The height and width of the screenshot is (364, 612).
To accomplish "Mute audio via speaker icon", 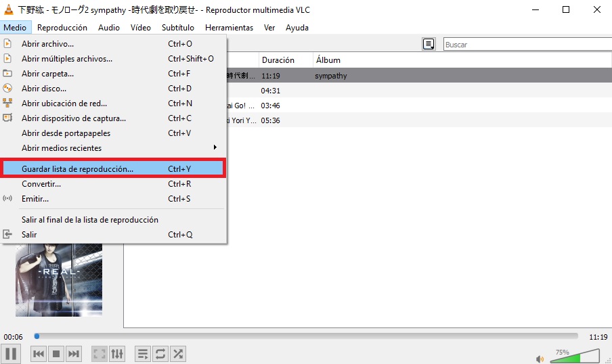I will click(x=540, y=359).
